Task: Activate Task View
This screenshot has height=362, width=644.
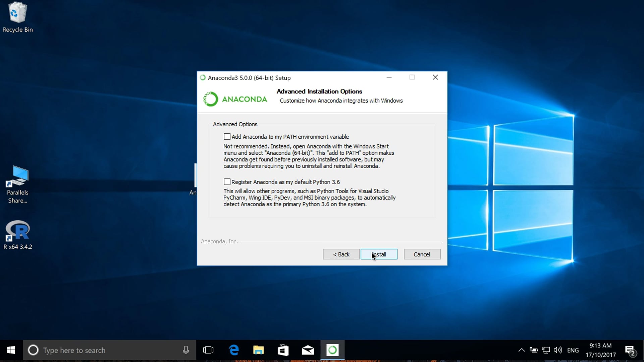Action: (208, 350)
